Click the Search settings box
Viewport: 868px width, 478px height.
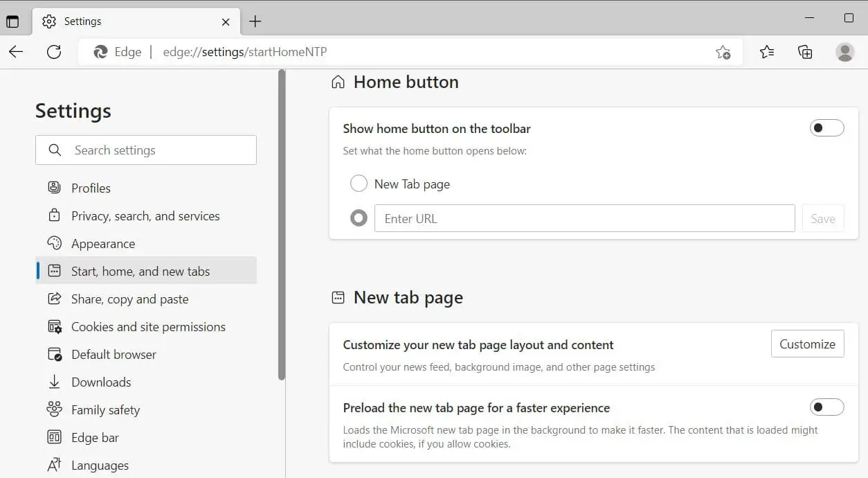pos(146,150)
